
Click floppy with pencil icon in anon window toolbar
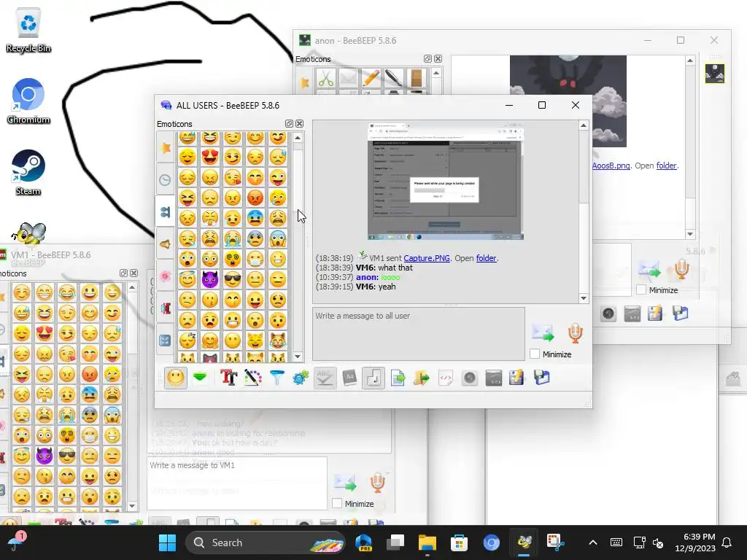[x=655, y=314]
